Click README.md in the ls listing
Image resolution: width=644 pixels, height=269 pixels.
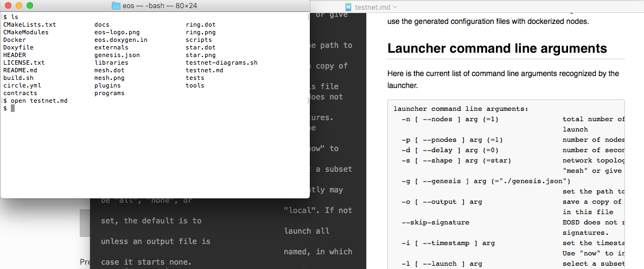point(20,70)
